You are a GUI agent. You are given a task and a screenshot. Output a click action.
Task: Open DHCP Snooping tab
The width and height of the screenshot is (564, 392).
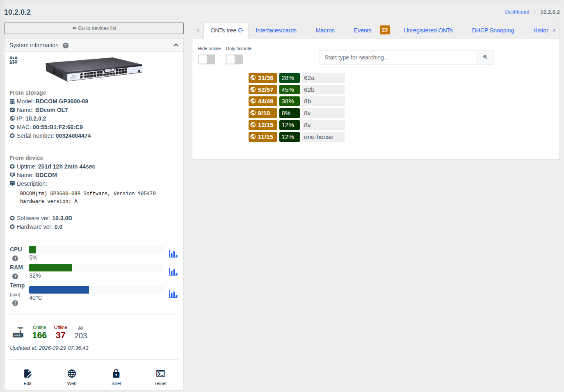coord(493,30)
